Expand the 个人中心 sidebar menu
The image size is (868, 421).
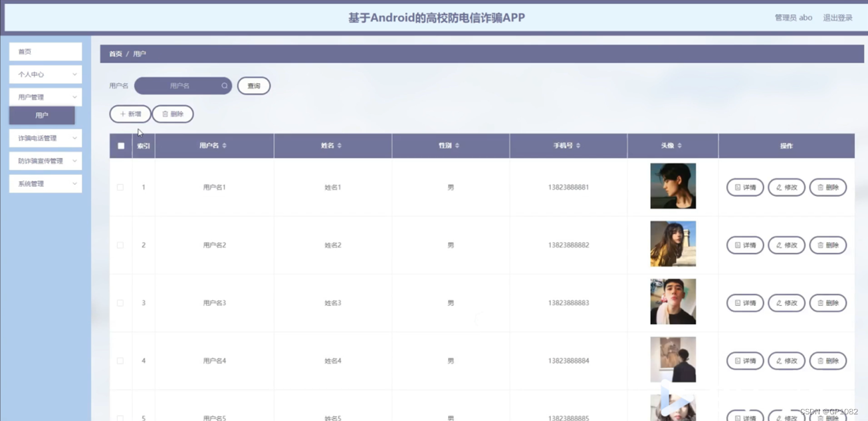45,74
